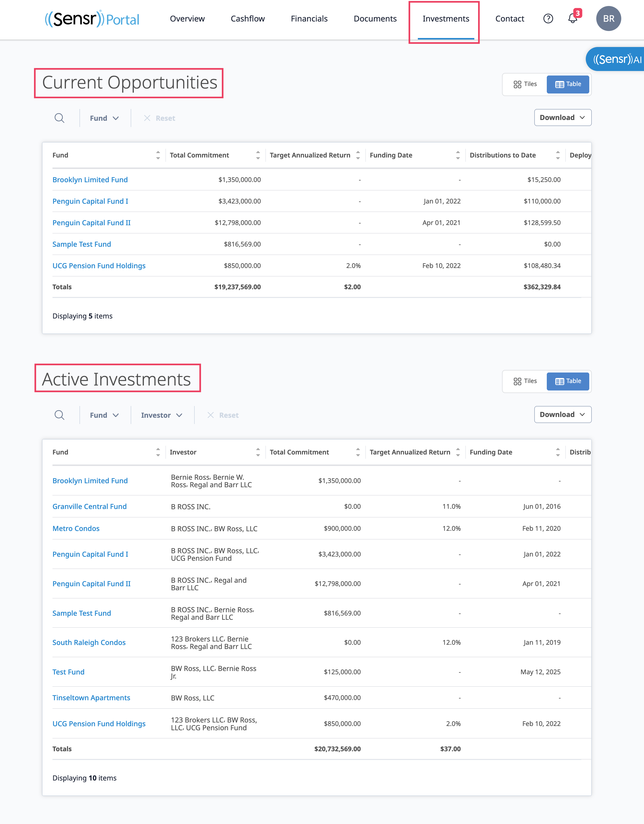The height and width of the screenshot is (824, 644).
Task: Switch Current Opportunities to Tiles view
Action: coord(525,84)
